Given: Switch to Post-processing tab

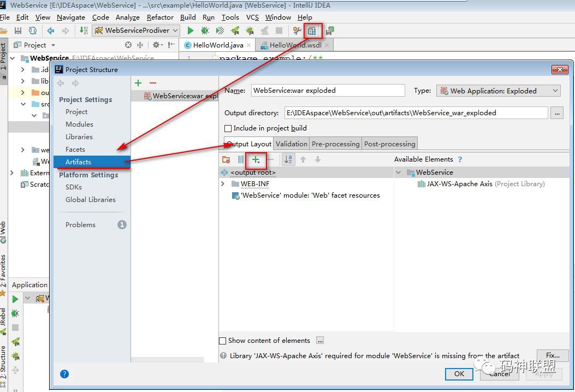Looking at the screenshot, I should point(389,144).
